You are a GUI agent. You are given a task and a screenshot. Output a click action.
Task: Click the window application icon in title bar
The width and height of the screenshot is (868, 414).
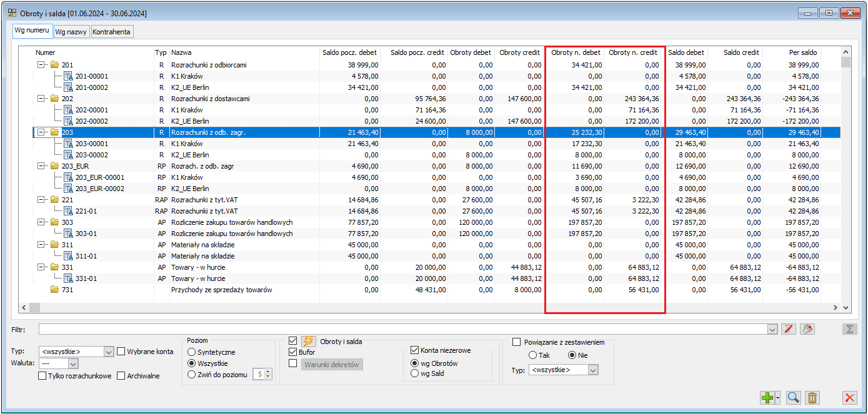coord(12,12)
